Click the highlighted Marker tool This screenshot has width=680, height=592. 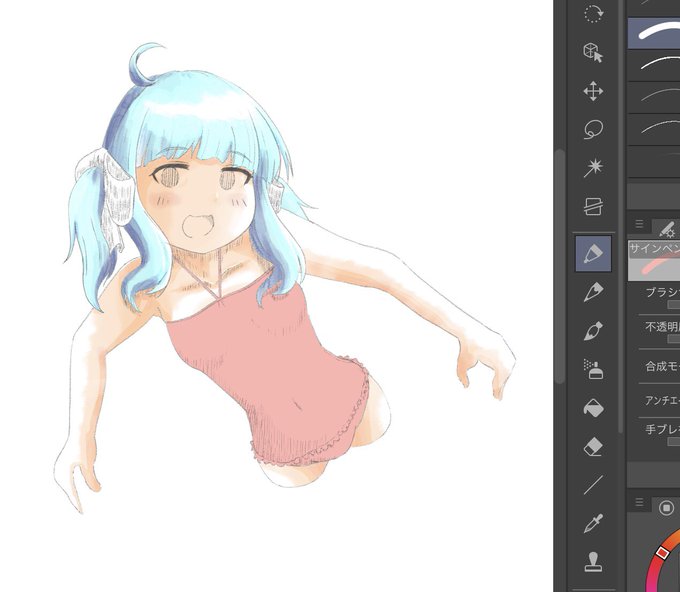pyautogui.click(x=593, y=254)
